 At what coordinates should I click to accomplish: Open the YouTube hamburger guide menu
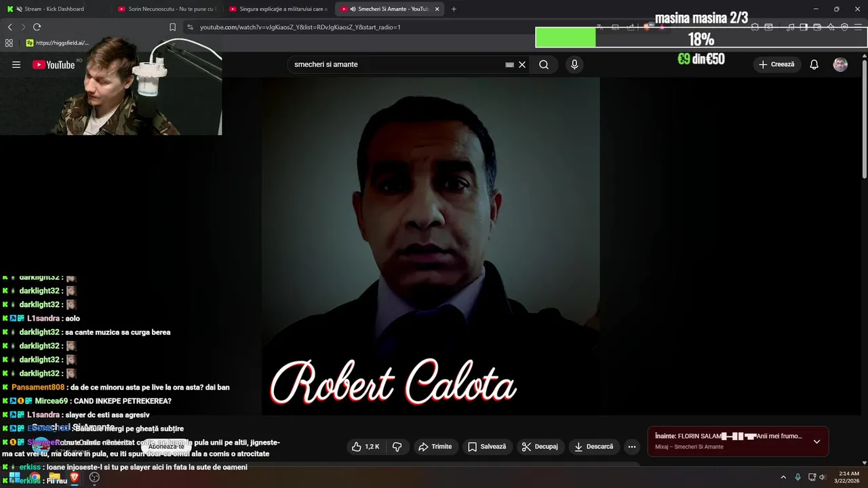16,64
